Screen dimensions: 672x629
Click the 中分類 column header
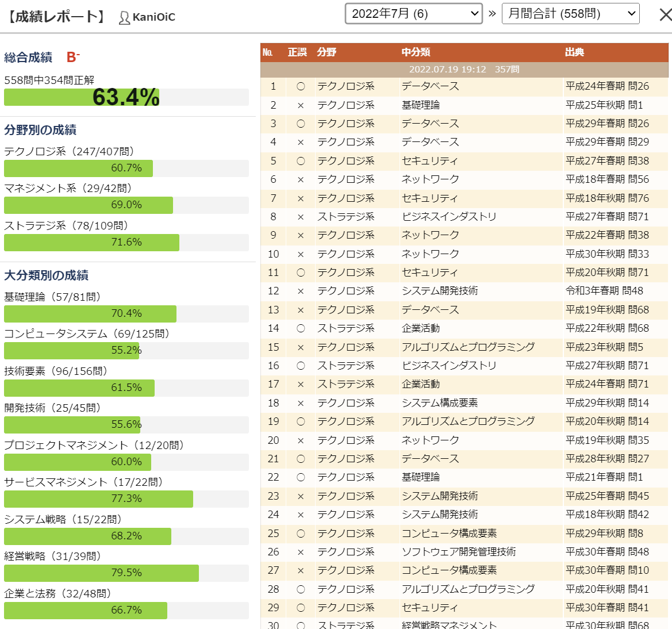[416, 52]
